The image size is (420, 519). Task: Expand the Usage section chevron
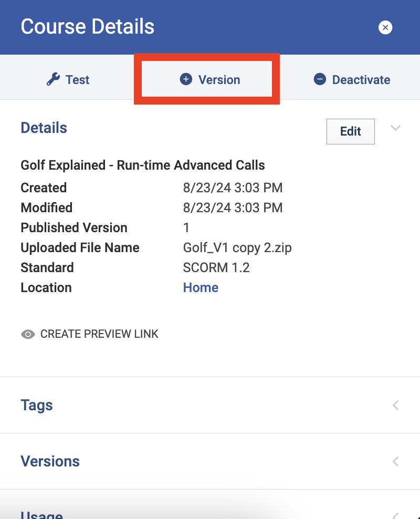396,515
